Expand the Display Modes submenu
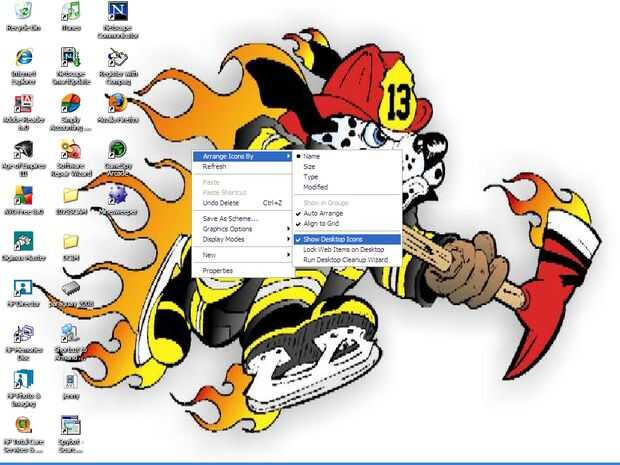The image size is (620, 465). click(242, 239)
